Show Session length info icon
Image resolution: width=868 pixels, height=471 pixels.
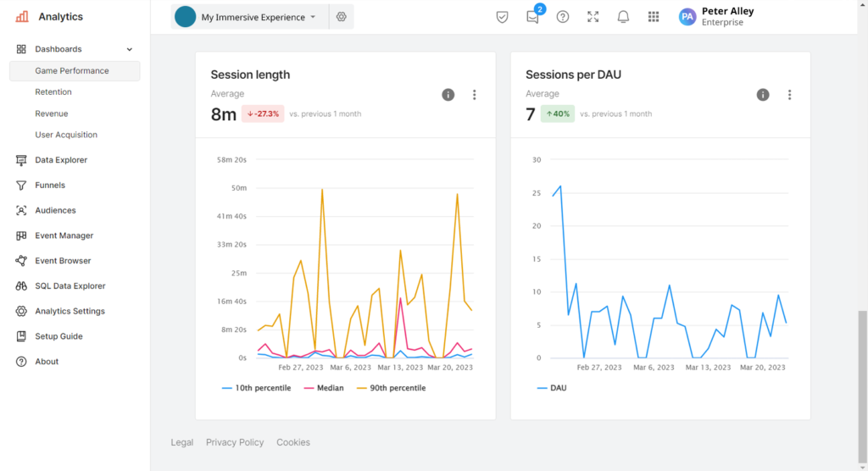448,95
